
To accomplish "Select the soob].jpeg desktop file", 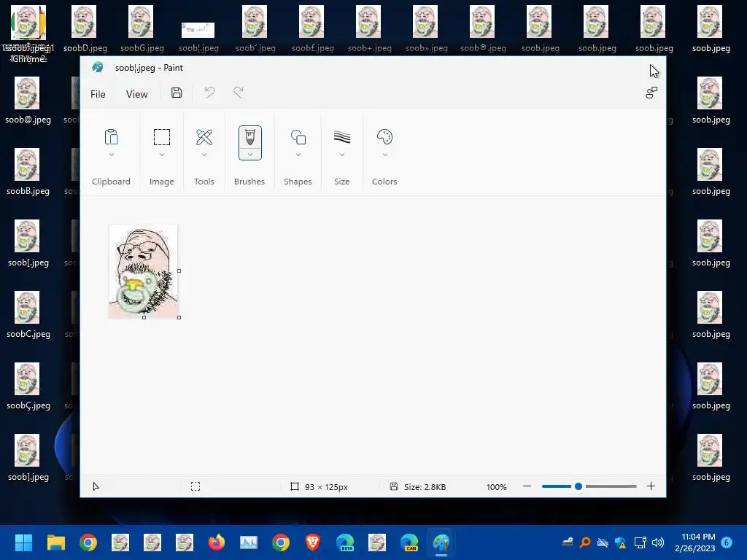I will pos(28,458).
